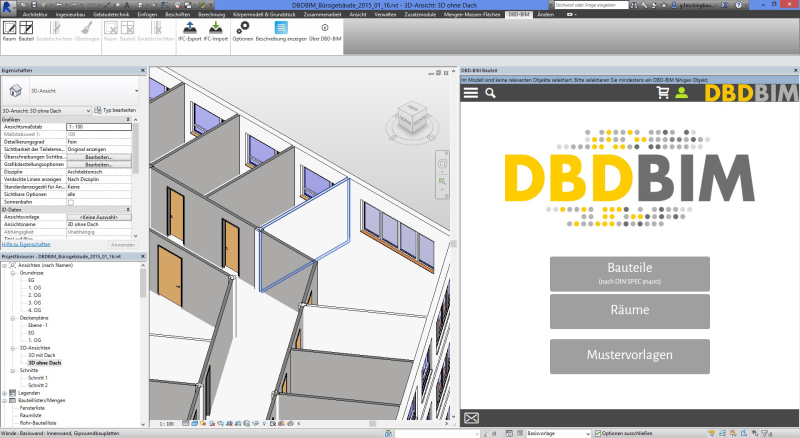The height and width of the screenshot is (438, 800).
Task: Collapse the ID-Daten properties section
Action: pyautogui.click(x=128, y=210)
